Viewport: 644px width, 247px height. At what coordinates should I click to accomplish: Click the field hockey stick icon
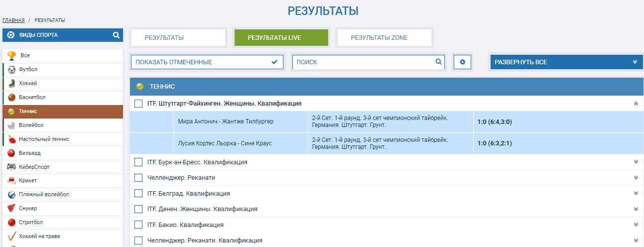[11, 237]
